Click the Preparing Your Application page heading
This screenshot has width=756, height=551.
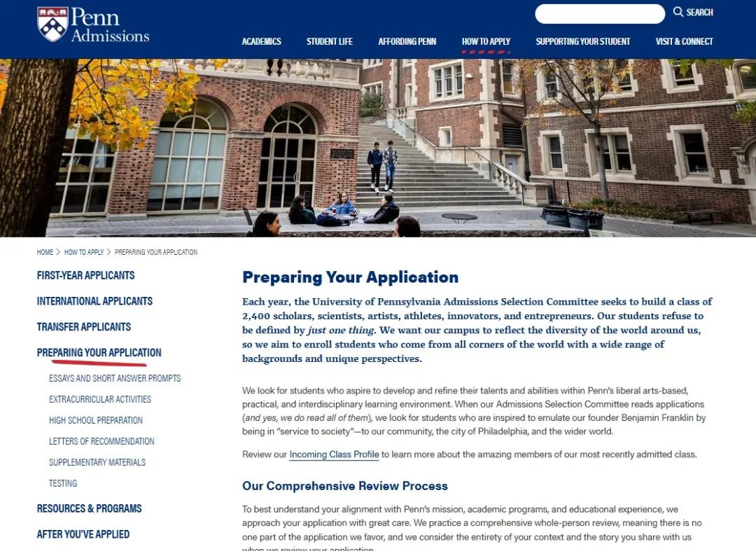pos(350,277)
